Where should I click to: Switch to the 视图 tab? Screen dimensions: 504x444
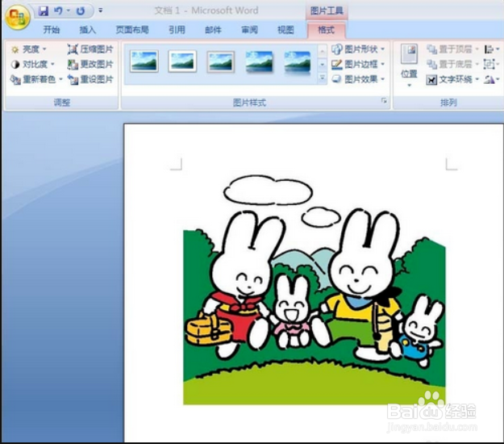pyautogui.click(x=285, y=30)
